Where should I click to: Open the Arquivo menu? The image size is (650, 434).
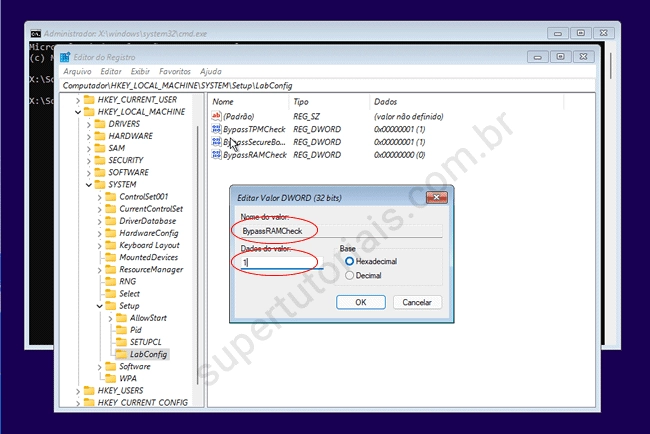click(x=77, y=72)
